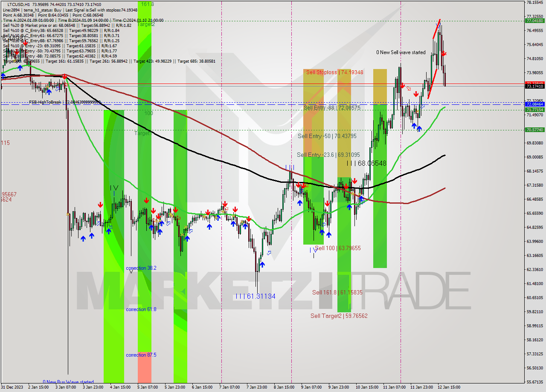546x392 pixels.
Task: Click '6 Jan 15:00' on time axis
Action: 202,387
